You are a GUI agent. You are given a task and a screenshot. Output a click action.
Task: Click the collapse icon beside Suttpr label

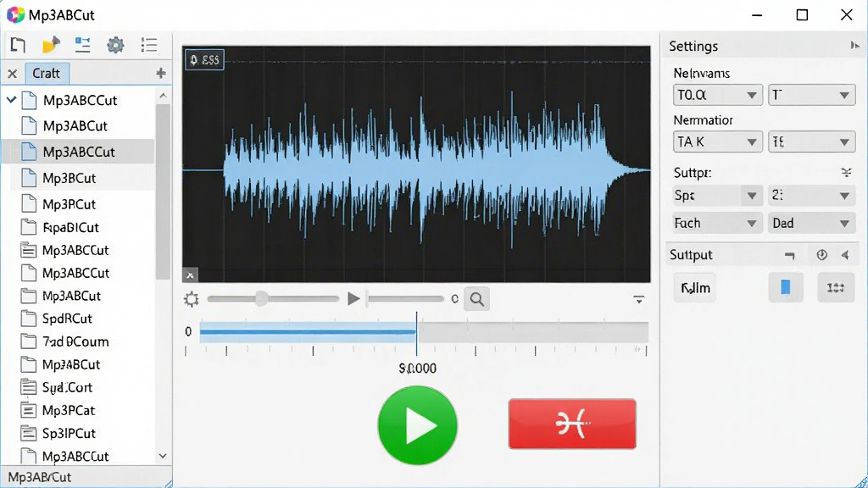click(847, 173)
